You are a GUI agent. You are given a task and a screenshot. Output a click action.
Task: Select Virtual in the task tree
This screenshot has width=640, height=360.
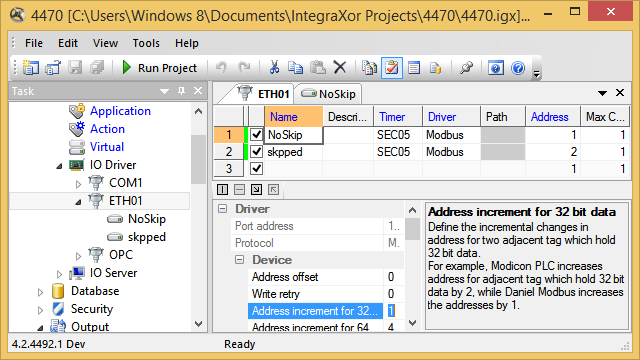point(107,147)
